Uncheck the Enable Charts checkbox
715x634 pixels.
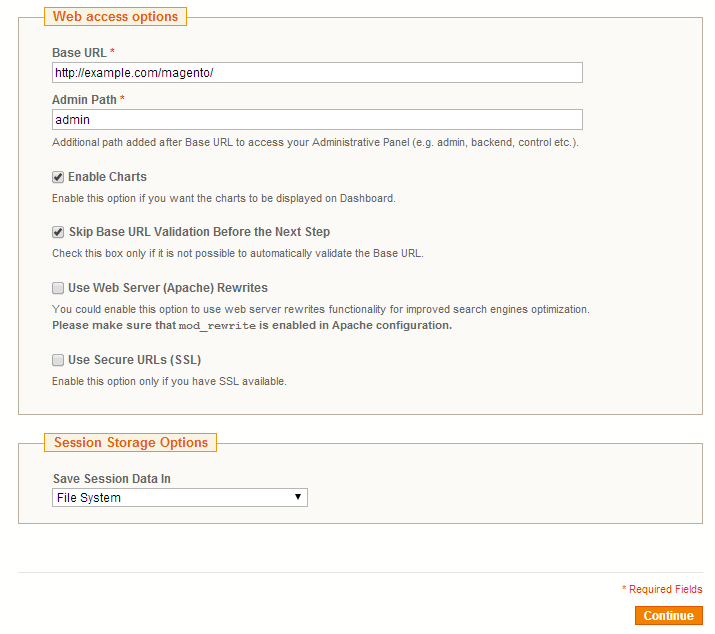click(59, 177)
